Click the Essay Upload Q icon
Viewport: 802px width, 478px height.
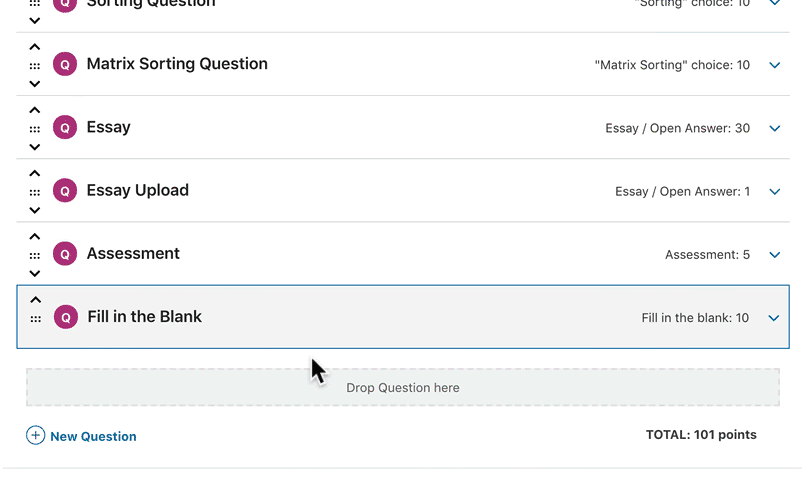(65, 191)
